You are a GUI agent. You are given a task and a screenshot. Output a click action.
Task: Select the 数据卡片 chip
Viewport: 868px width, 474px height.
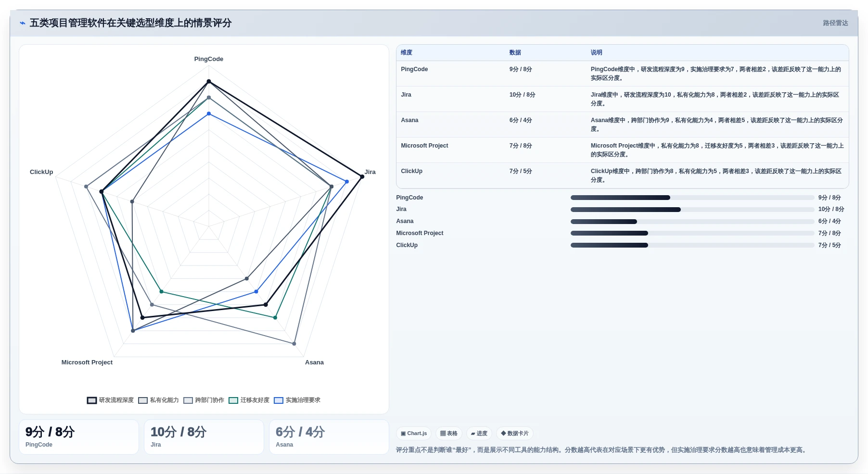click(515, 433)
